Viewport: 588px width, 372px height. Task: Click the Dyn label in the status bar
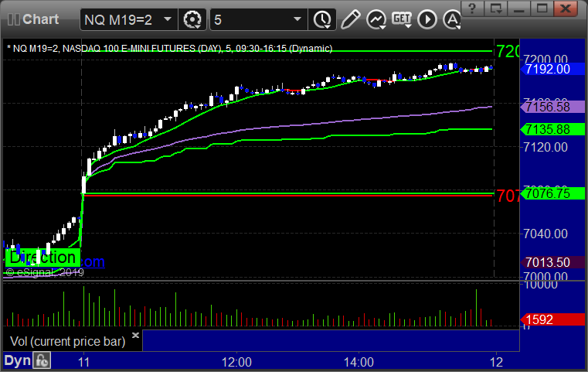(17, 360)
